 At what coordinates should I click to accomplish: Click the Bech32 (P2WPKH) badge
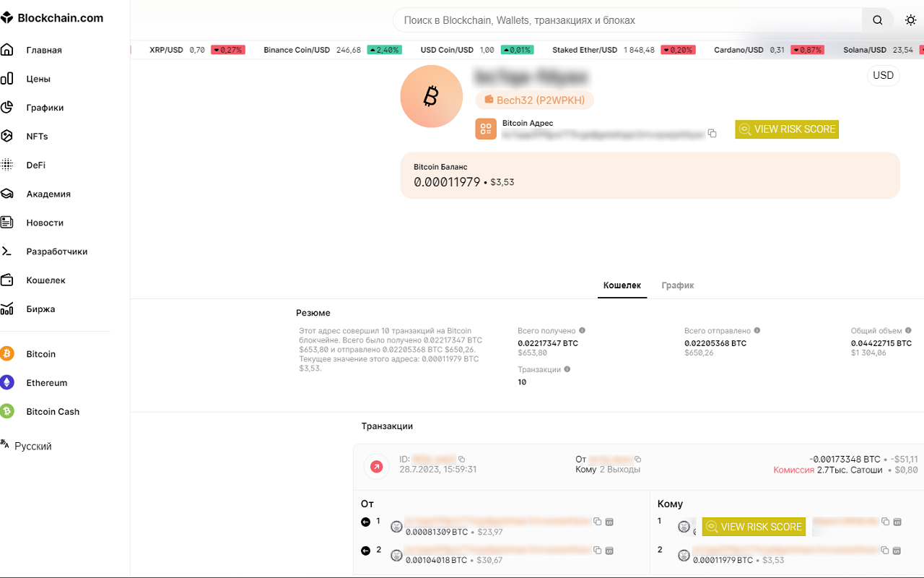[534, 100]
